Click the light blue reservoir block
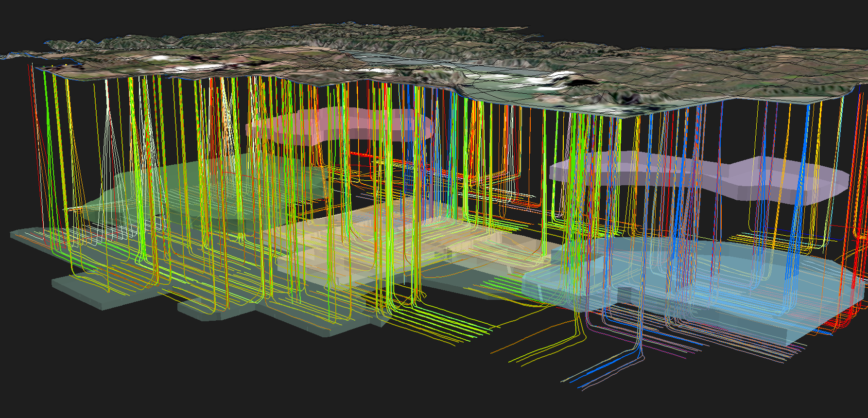868x418 pixels. click(729, 272)
